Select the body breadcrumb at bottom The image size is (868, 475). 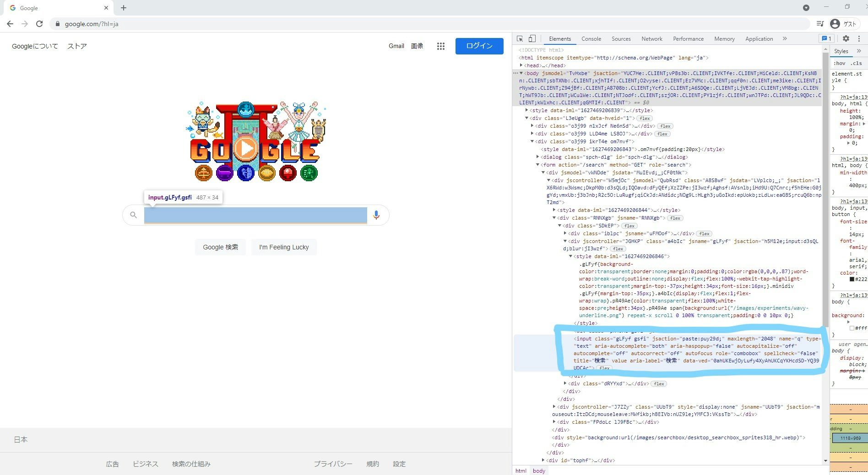click(x=539, y=471)
